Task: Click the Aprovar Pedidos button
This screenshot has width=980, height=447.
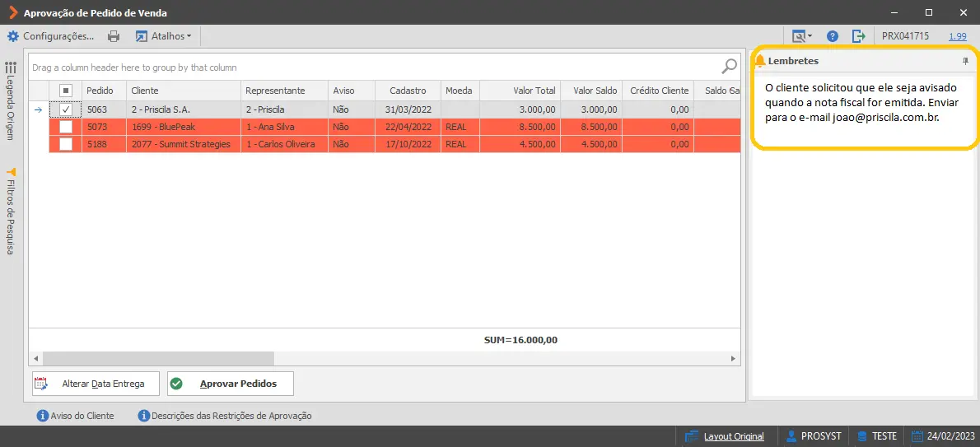Action: pyautogui.click(x=230, y=384)
